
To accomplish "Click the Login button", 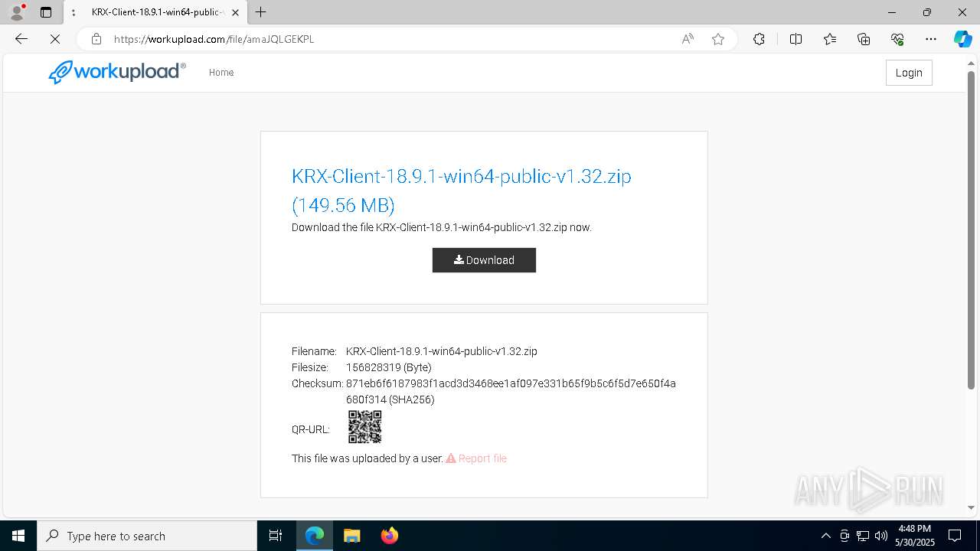I will click(909, 73).
